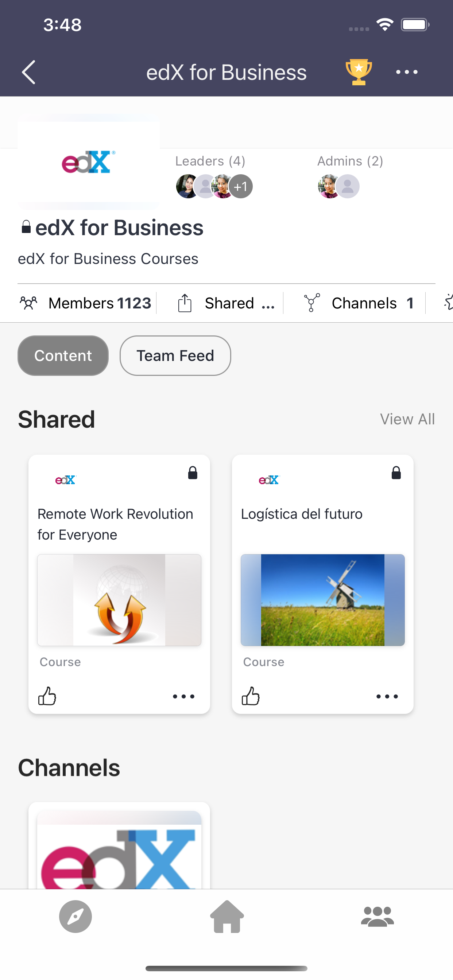This screenshot has width=453, height=980.
Task: View the +1 additional leaders badge
Action: (241, 186)
